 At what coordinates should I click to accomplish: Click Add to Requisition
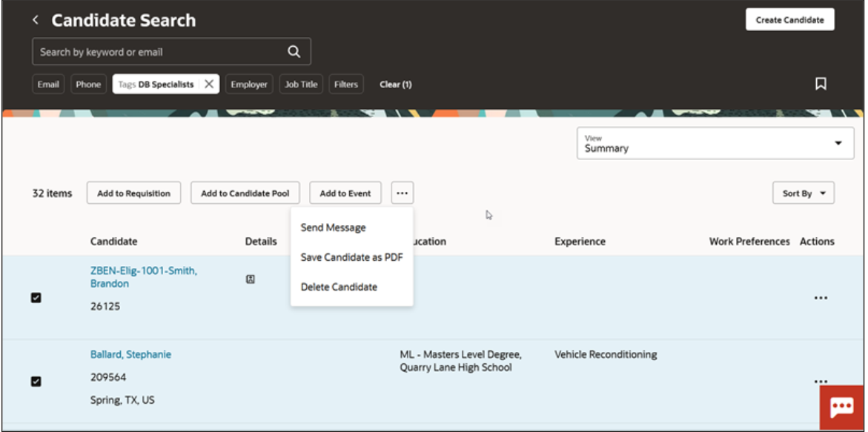(133, 193)
